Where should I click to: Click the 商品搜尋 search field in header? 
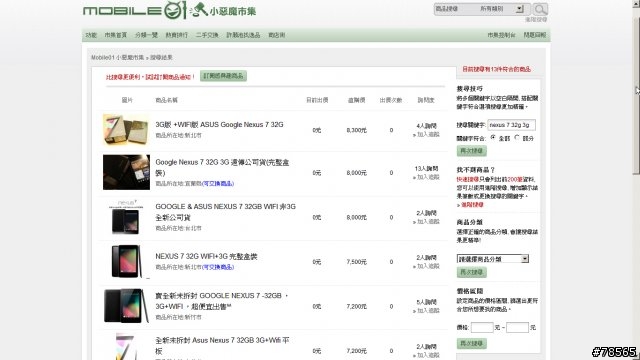(x=455, y=9)
